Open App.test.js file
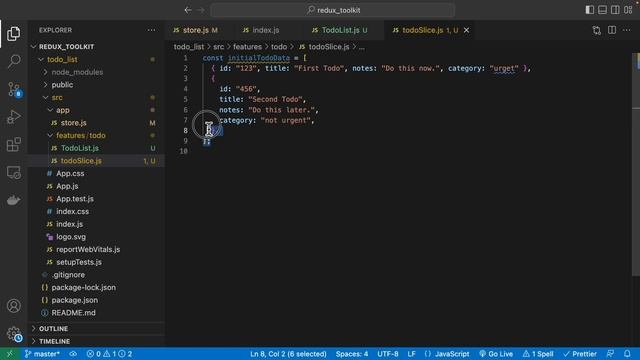 [75, 199]
